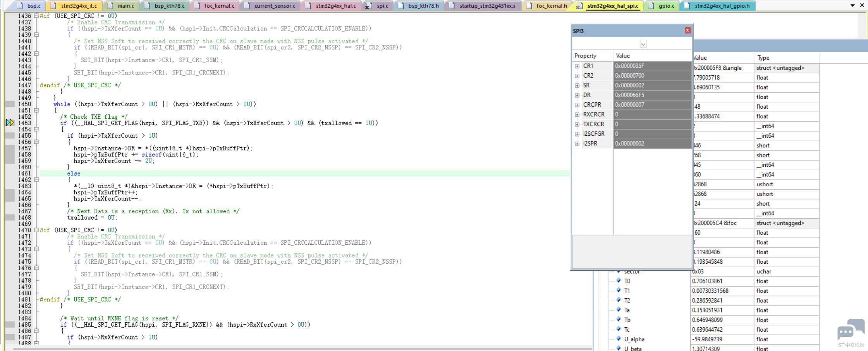Select the CR1 value 0x0000035F
Screen dimensions: 868x351
pos(652,66)
